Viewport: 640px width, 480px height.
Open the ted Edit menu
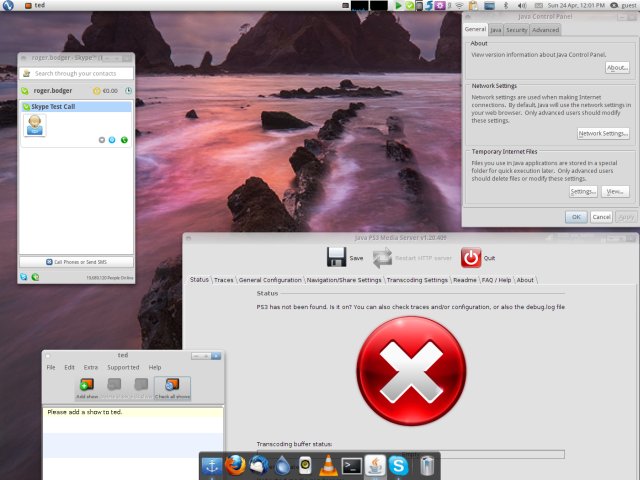click(x=69, y=367)
